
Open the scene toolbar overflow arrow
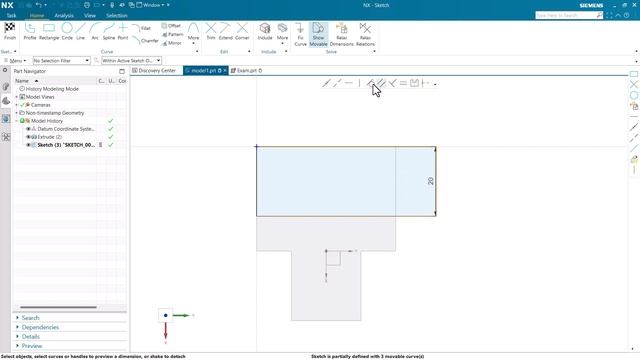click(x=435, y=84)
